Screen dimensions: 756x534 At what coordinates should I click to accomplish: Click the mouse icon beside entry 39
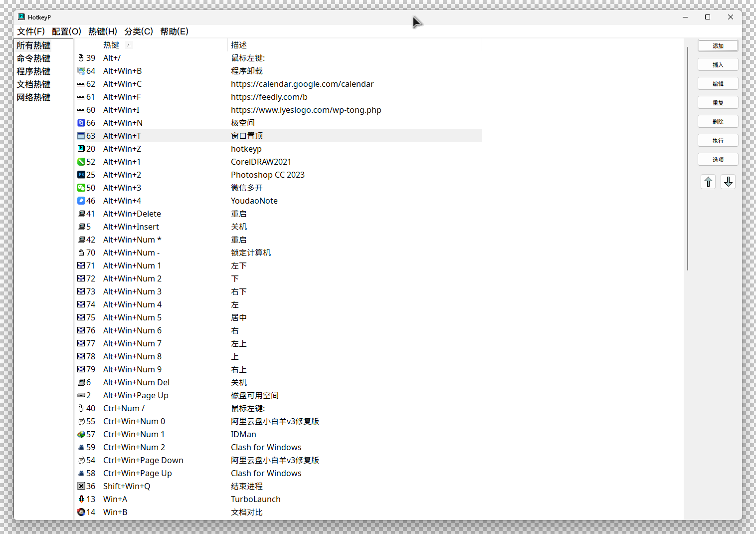(81, 58)
